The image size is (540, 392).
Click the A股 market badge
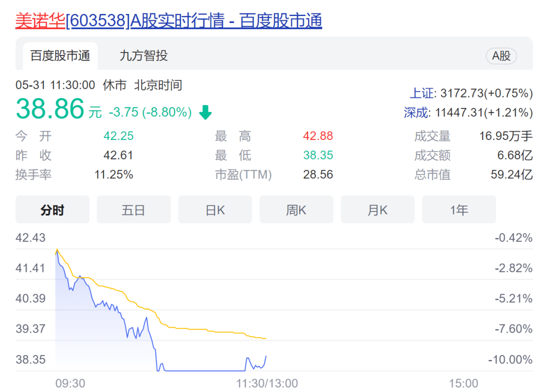[x=501, y=56]
